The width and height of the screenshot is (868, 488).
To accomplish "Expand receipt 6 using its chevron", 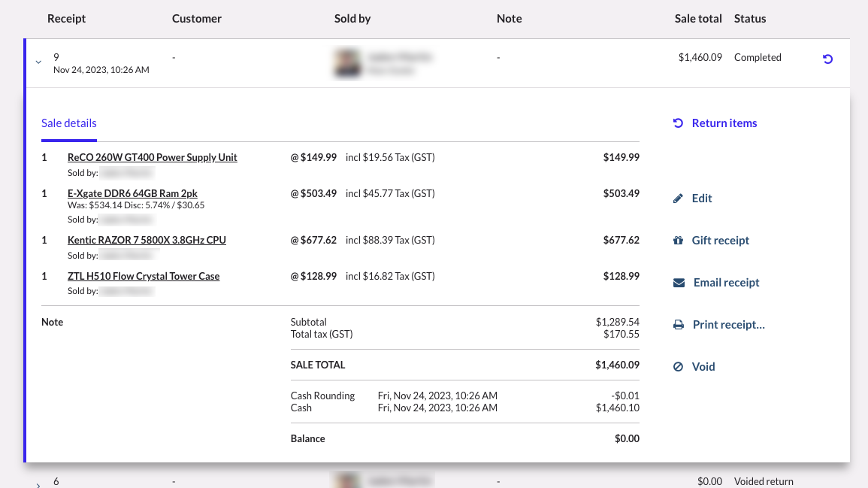I will click(38, 484).
